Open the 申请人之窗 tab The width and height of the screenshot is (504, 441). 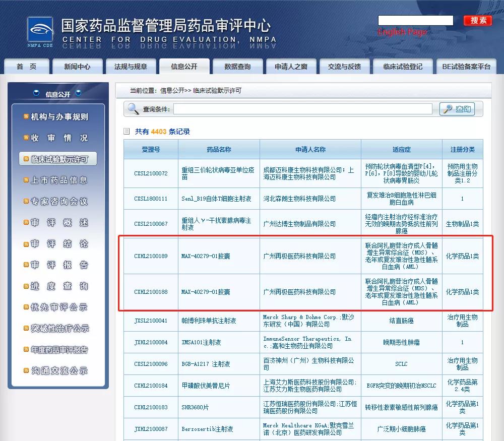tap(291, 66)
